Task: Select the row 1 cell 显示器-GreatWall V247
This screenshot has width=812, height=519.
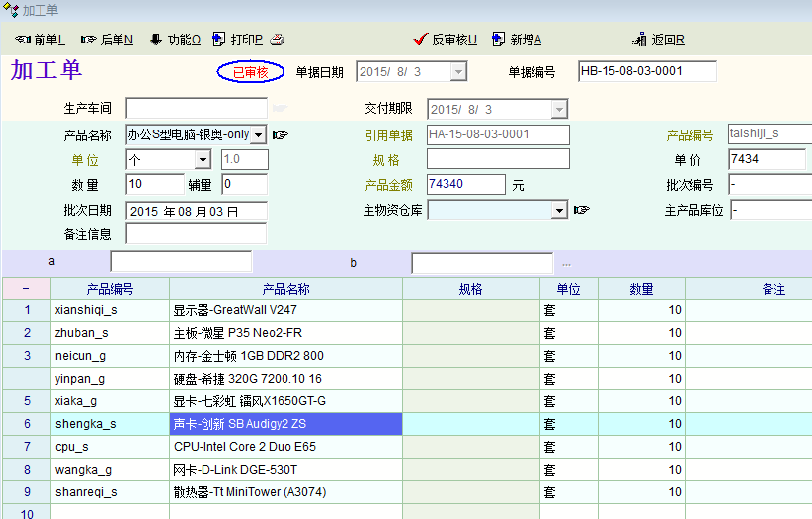Action: (285, 310)
